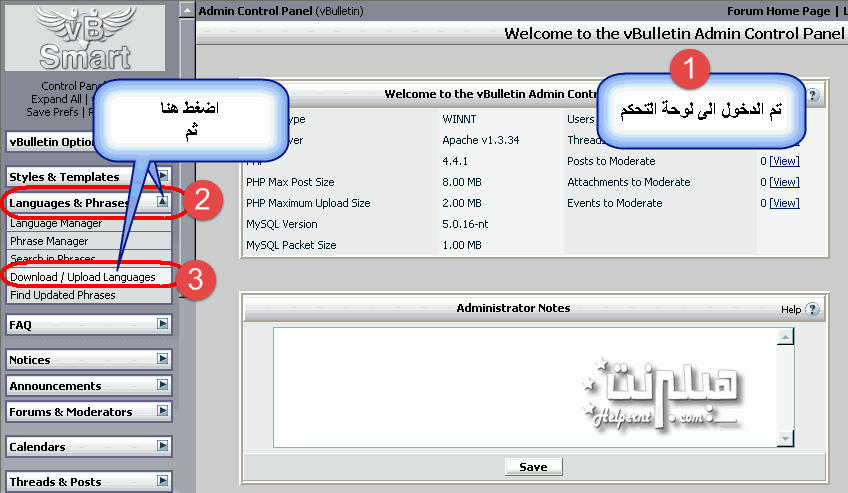Expand the Forums & Moderators section arrow
This screenshot has height=493, width=848.
[x=163, y=410]
